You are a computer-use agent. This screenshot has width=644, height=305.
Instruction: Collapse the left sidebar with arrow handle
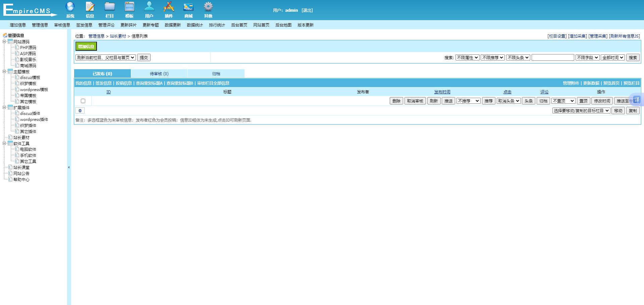pyautogui.click(x=69, y=167)
